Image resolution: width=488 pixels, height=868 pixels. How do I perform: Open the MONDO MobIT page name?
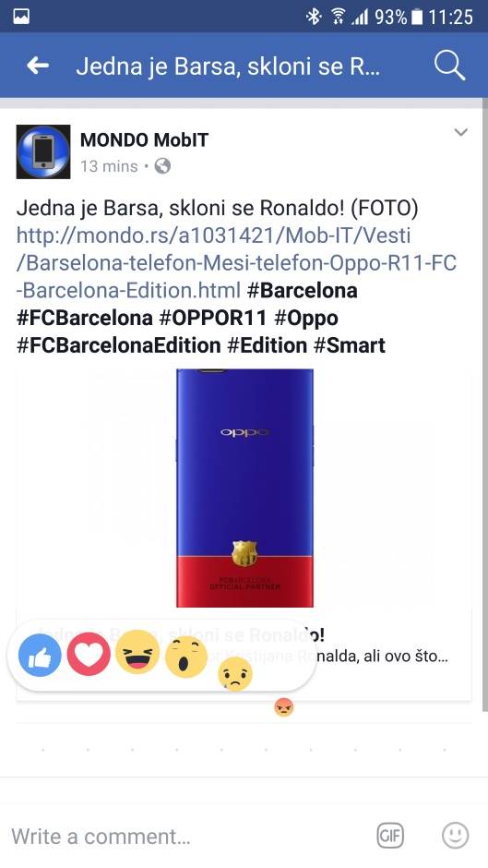145,140
